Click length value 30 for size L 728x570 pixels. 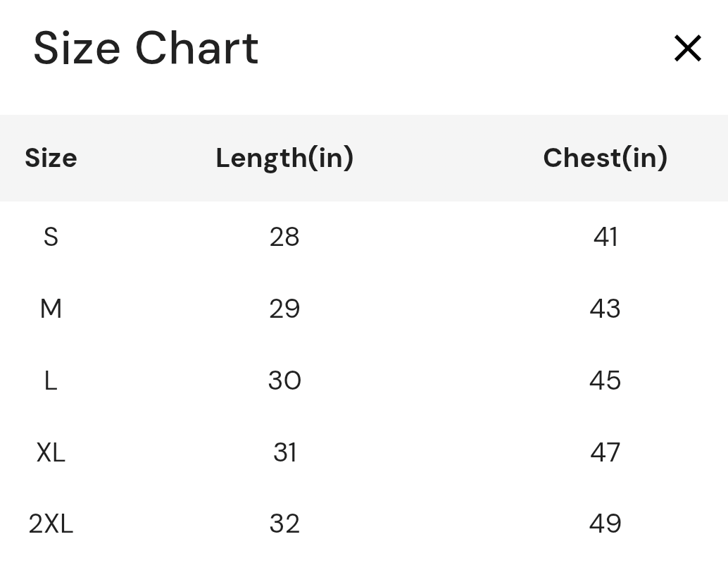(284, 380)
